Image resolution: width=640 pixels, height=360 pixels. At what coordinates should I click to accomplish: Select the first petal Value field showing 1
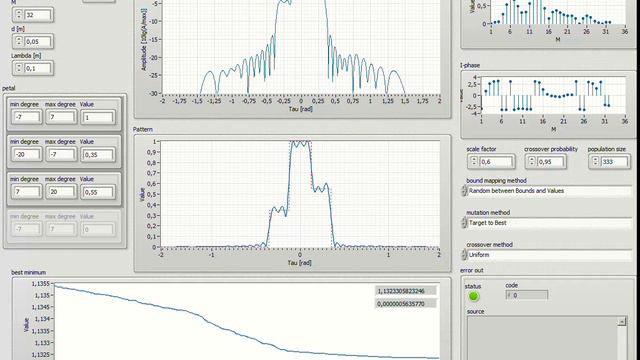click(98, 118)
